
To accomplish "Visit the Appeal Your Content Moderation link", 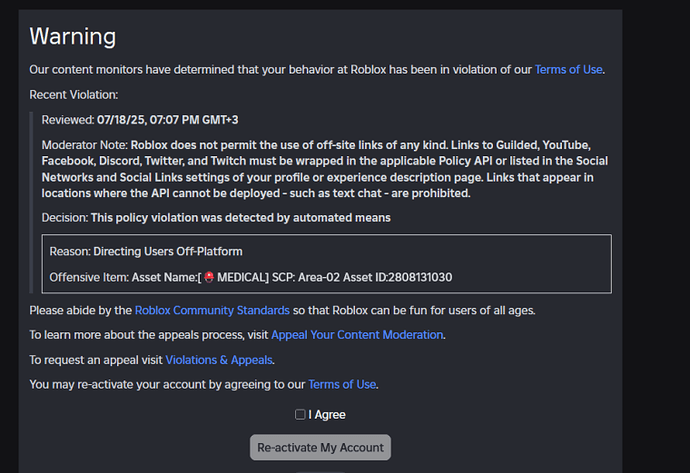I will point(358,335).
